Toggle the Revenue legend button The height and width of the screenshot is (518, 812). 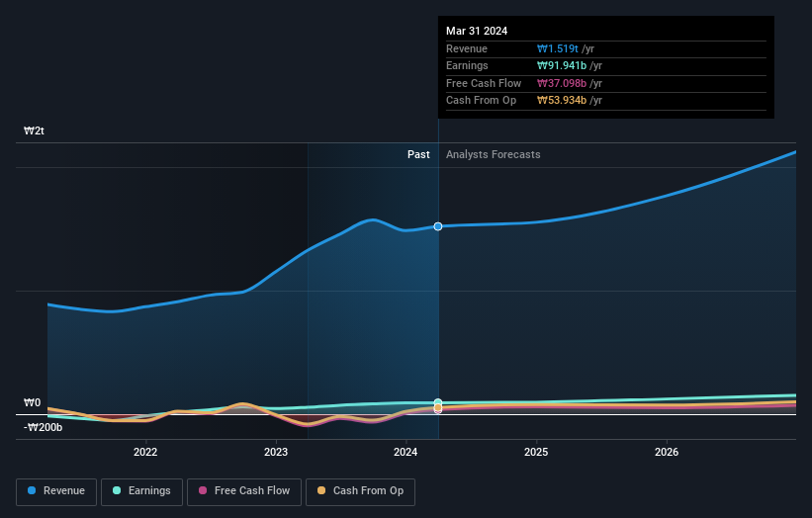pyautogui.click(x=56, y=491)
